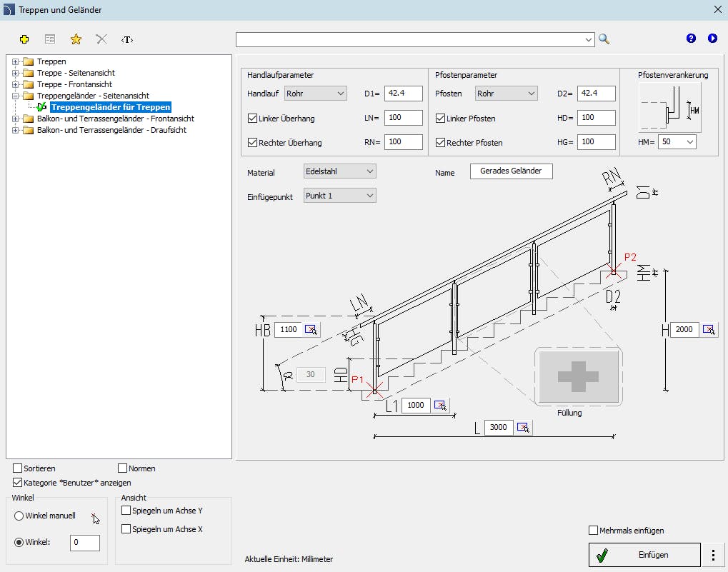Image resolution: width=728 pixels, height=572 pixels.
Task: Click the blue arrow icon in top right
Action: pyautogui.click(x=712, y=39)
